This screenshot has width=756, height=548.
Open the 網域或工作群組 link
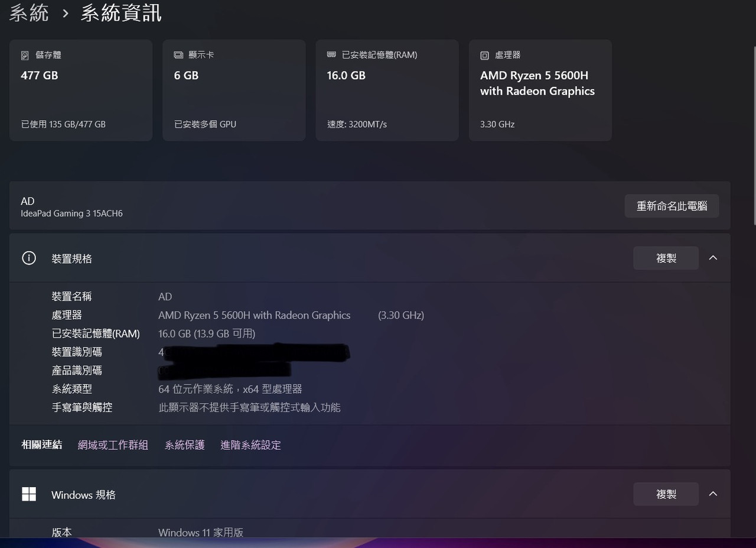tap(113, 445)
